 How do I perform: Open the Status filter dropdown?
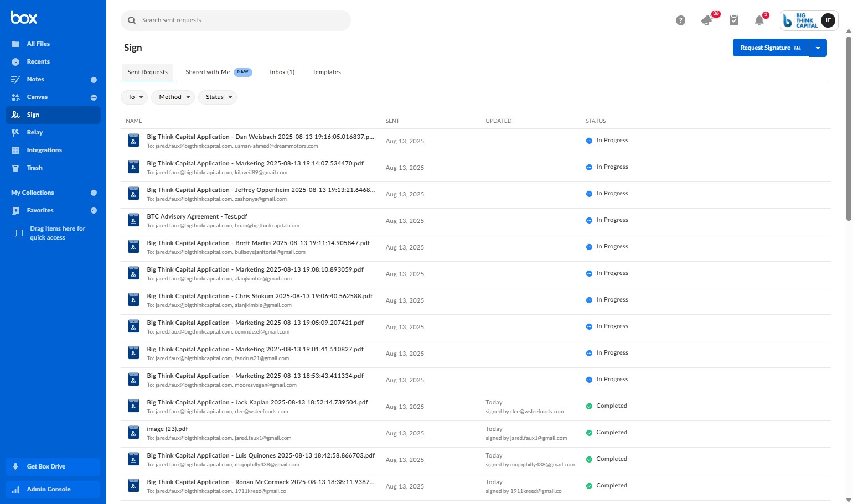pos(218,97)
